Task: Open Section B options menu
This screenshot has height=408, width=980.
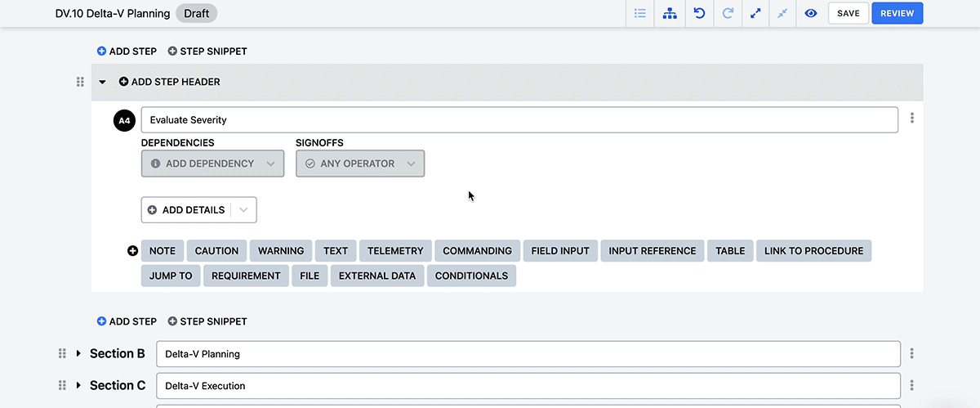Action: click(x=911, y=353)
